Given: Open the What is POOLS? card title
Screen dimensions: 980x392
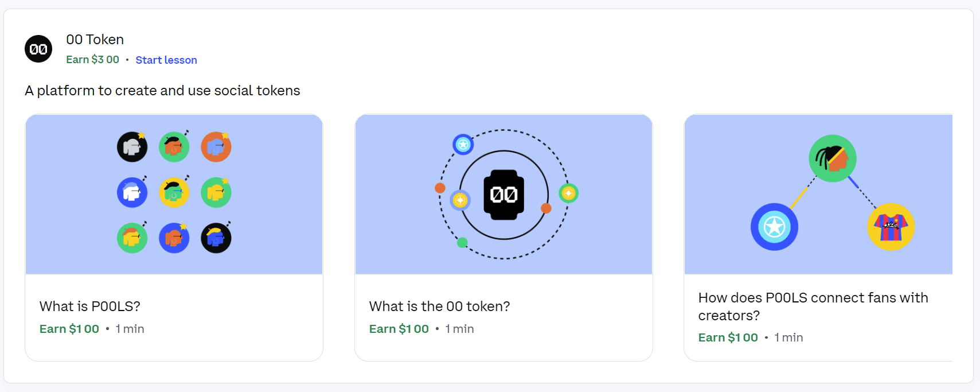Looking at the screenshot, I should [90, 306].
